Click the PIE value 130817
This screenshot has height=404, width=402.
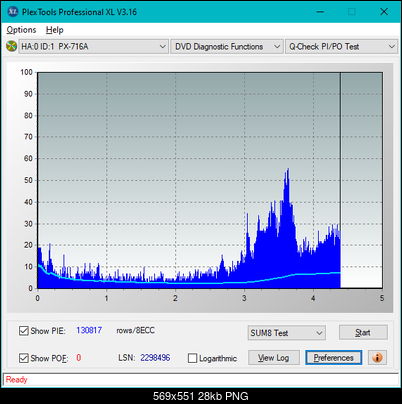coord(89,330)
